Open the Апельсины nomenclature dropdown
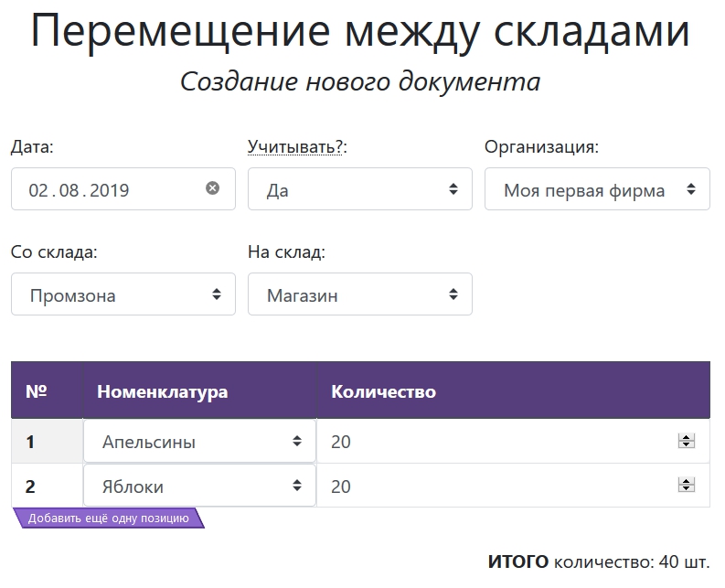The width and height of the screenshot is (725, 588). point(199,442)
